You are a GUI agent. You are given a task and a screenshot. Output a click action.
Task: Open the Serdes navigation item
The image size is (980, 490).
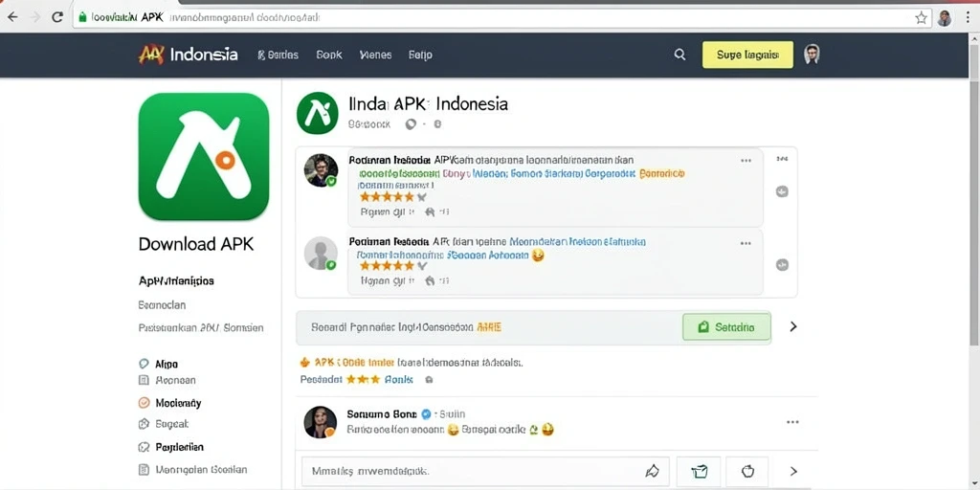[278, 55]
